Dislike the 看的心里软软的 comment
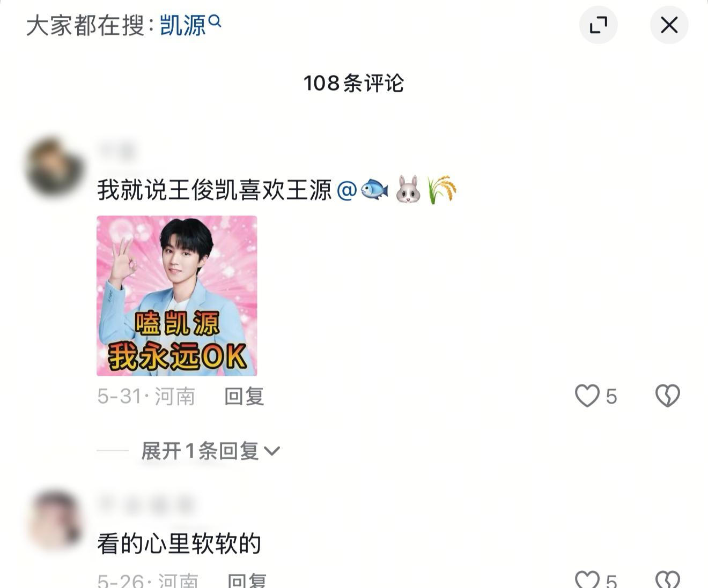The height and width of the screenshot is (588, 708). pyautogui.click(x=668, y=579)
